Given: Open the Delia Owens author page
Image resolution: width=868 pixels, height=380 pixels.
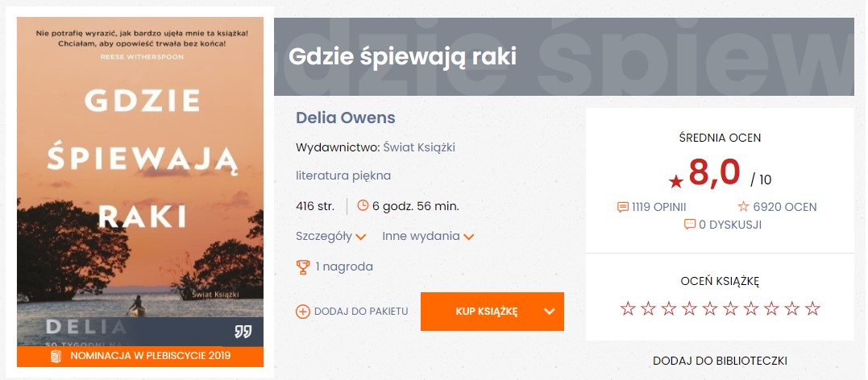Looking at the screenshot, I should (x=346, y=118).
